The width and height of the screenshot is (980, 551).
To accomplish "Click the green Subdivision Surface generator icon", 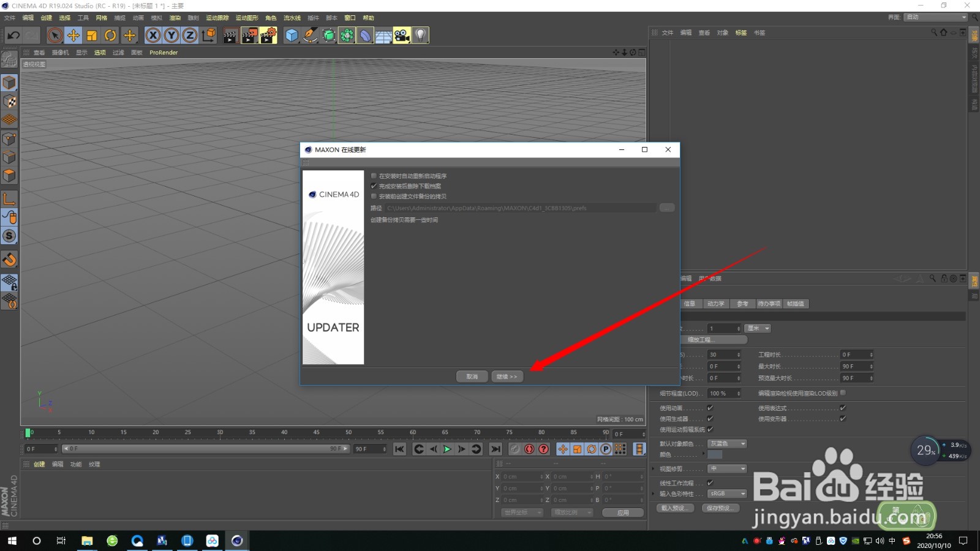I will [x=329, y=36].
